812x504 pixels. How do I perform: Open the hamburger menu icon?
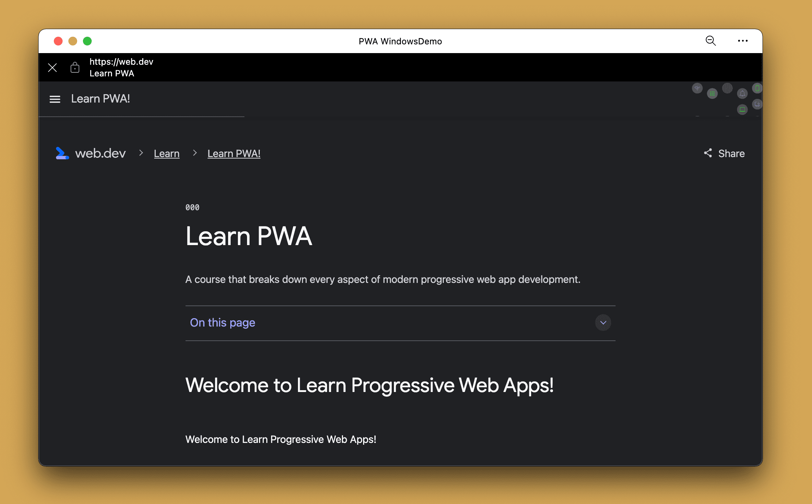tap(55, 99)
